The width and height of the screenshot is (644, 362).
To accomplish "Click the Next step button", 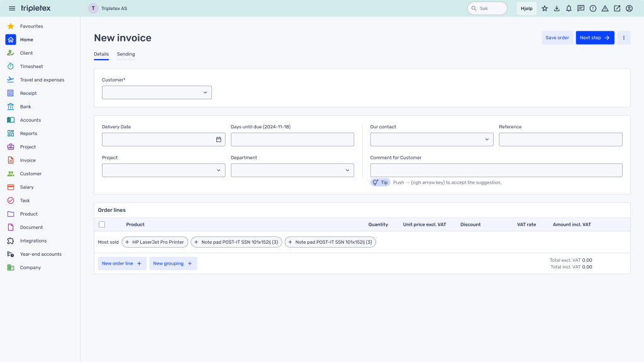I will (x=594, y=38).
